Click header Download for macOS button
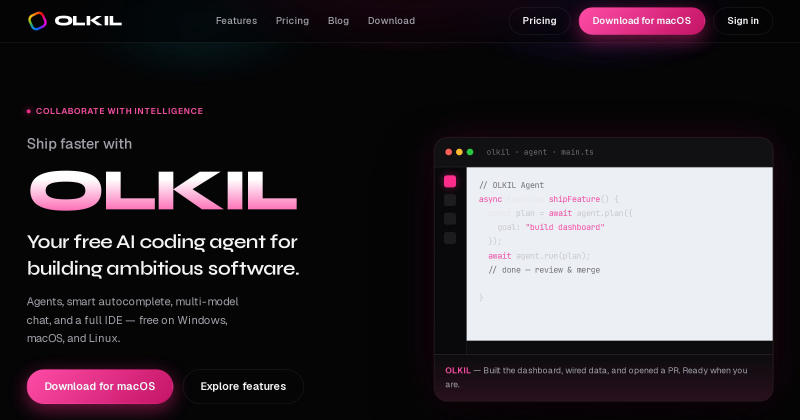This screenshot has width=800, height=420. 642,21
